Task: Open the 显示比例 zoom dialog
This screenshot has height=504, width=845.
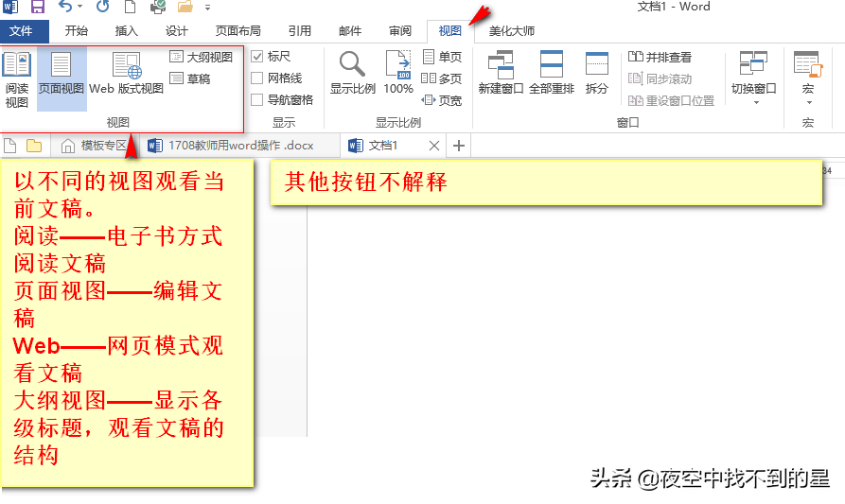Action: (x=352, y=73)
